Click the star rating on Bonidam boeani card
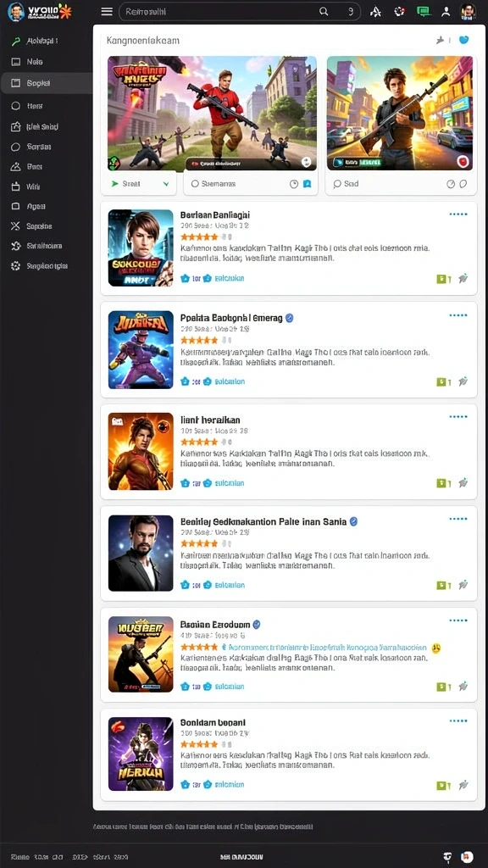This screenshot has height=868, width=488. pyautogui.click(x=199, y=744)
